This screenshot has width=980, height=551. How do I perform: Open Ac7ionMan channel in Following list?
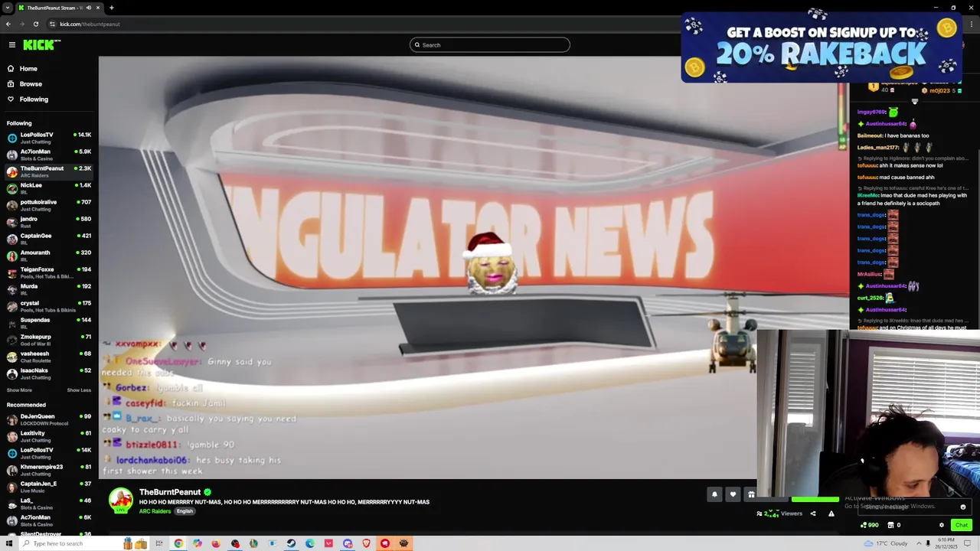click(x=49, y=155)
